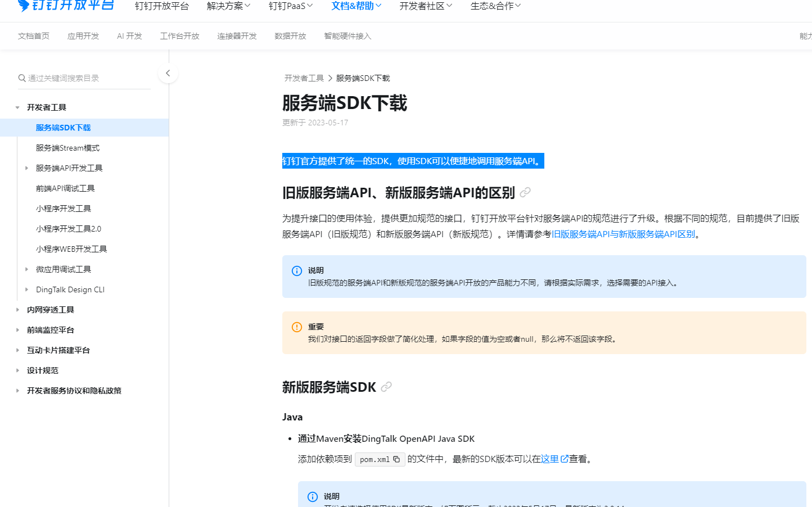The height and width of the screenshot is (507, 812).
Task: Click the DingTalk Open Platform logo
Action: [x=66, y=6]
